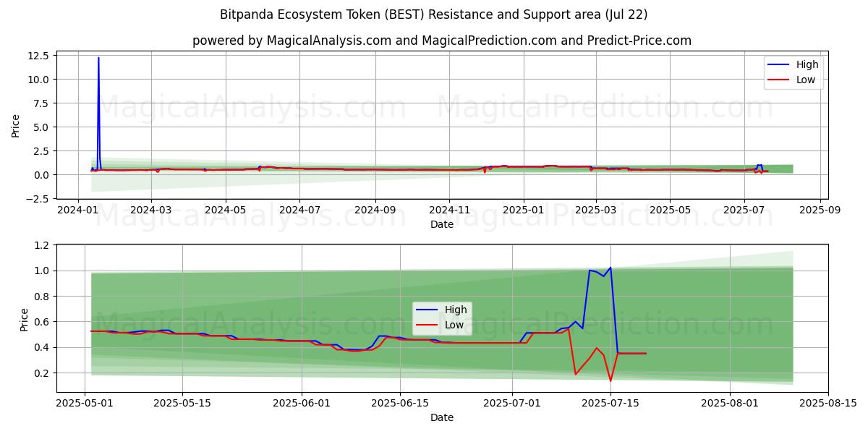The image size is (868, 434).
Task: Click the 2025-05-01 date tick label
Action: pyautogui.click(x=85, y=404)
